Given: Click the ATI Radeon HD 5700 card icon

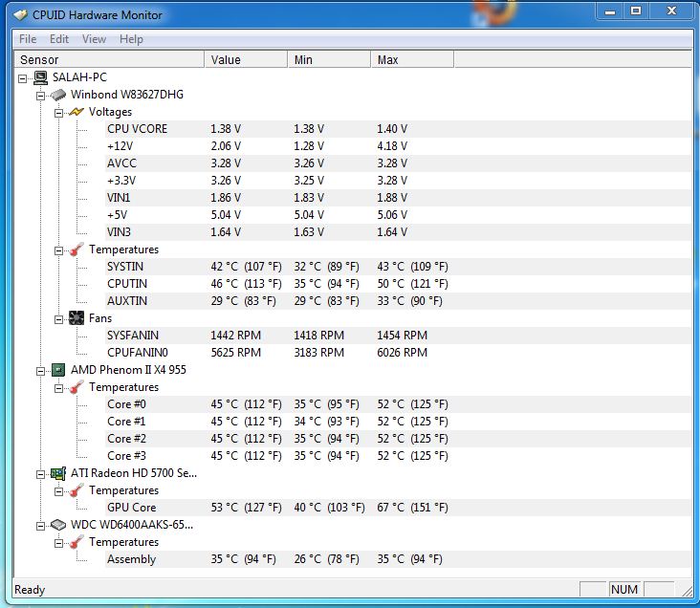Looking at the screenshot, I should point(58,473).
